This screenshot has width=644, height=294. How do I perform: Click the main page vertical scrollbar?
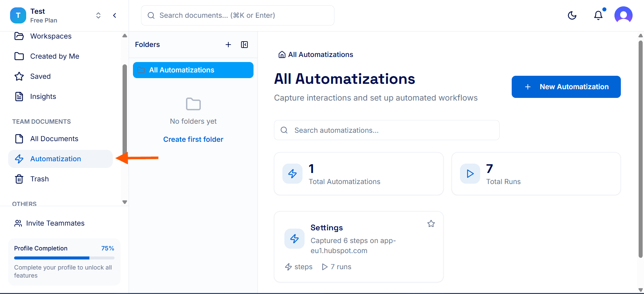point(640,149)
